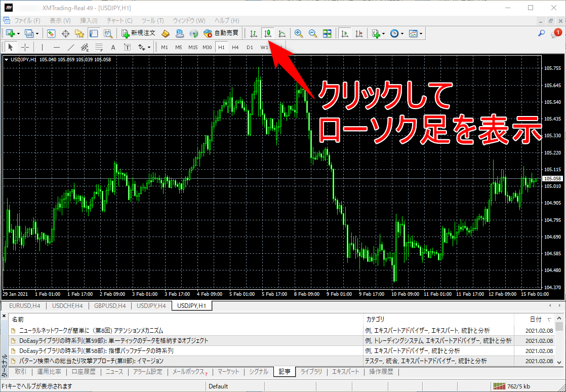The height and width of the screenshot is (392, 566).
Task: Click terminal list scrollbar down arrow
Action: pos(559,362)
